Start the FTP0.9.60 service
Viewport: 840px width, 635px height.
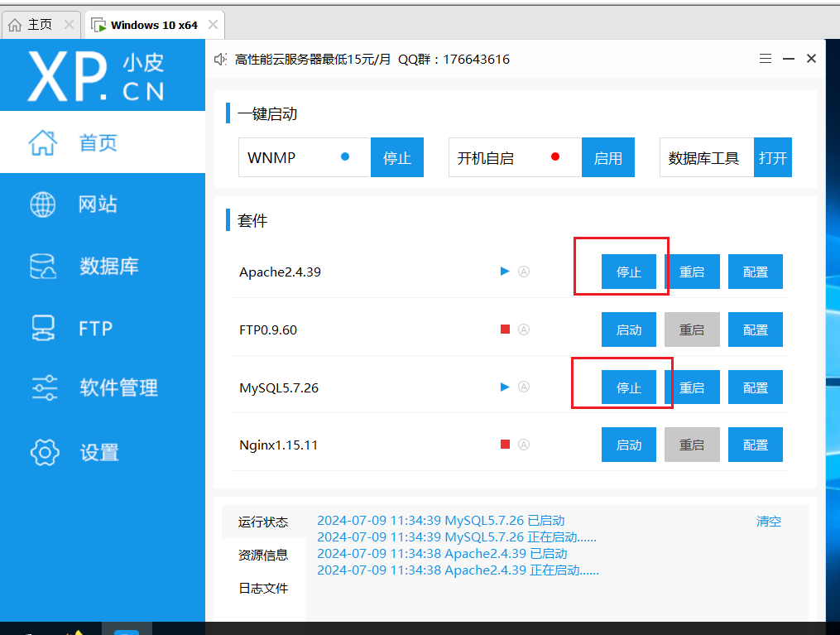628,330
